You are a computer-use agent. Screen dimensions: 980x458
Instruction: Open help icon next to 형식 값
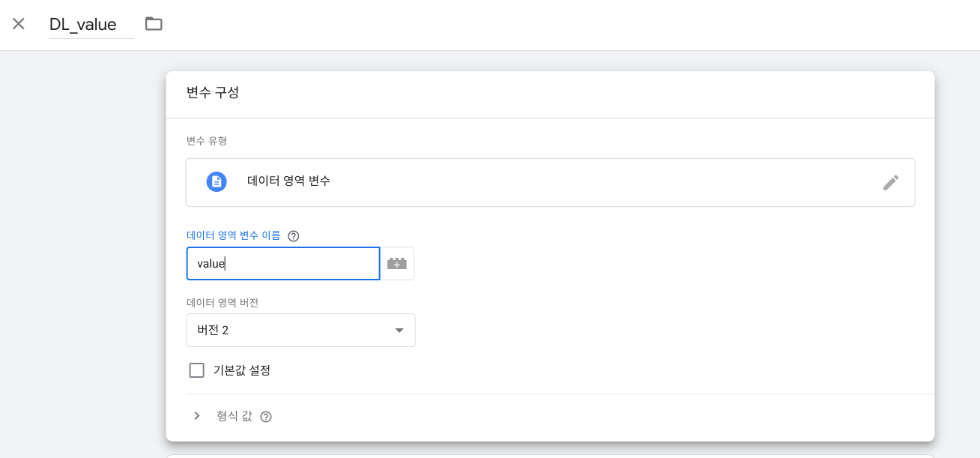266,417
